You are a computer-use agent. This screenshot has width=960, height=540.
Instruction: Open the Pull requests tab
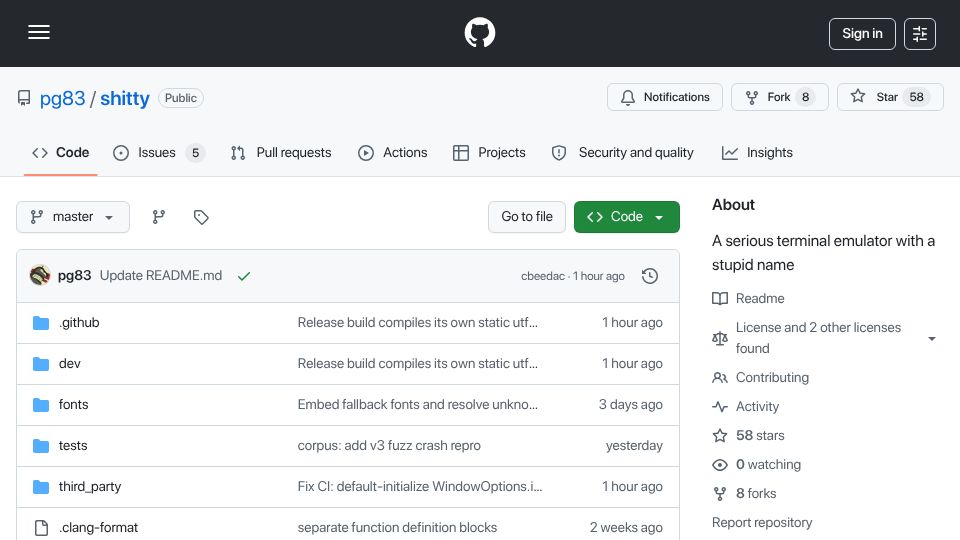281,152
